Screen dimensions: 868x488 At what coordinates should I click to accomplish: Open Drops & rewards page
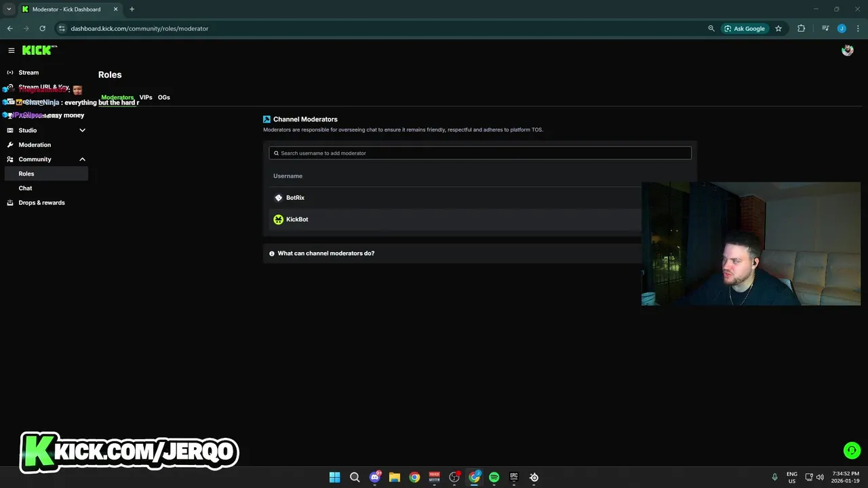[x=41, y=203]
